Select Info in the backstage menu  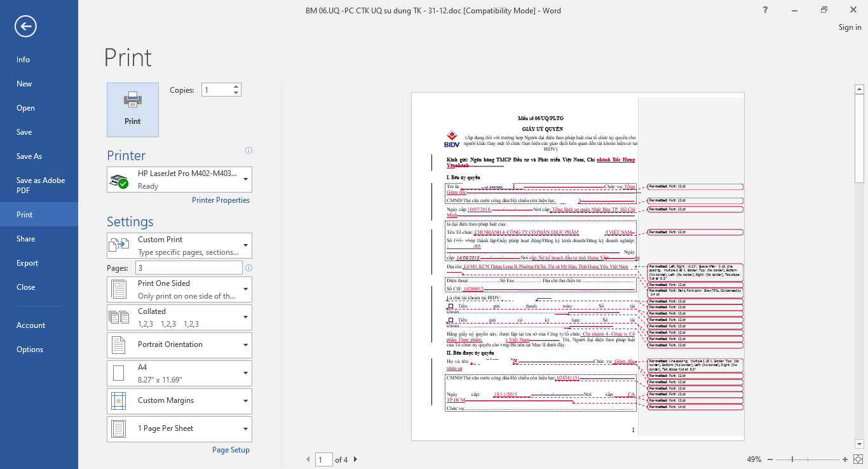click(x=39, y=60)
